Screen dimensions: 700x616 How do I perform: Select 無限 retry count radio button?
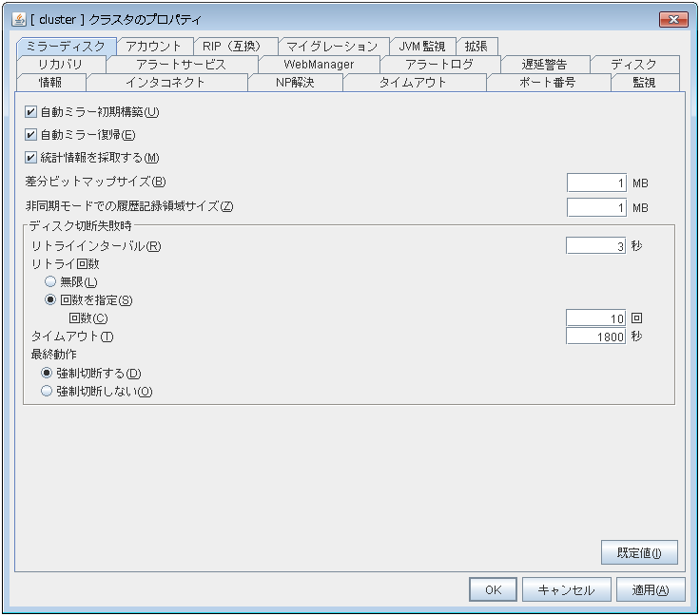pyautogui.click(x=50, y=281)
